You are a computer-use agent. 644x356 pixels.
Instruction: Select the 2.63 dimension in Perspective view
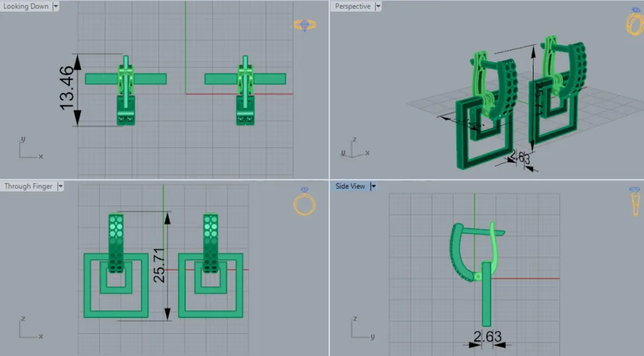519,157
